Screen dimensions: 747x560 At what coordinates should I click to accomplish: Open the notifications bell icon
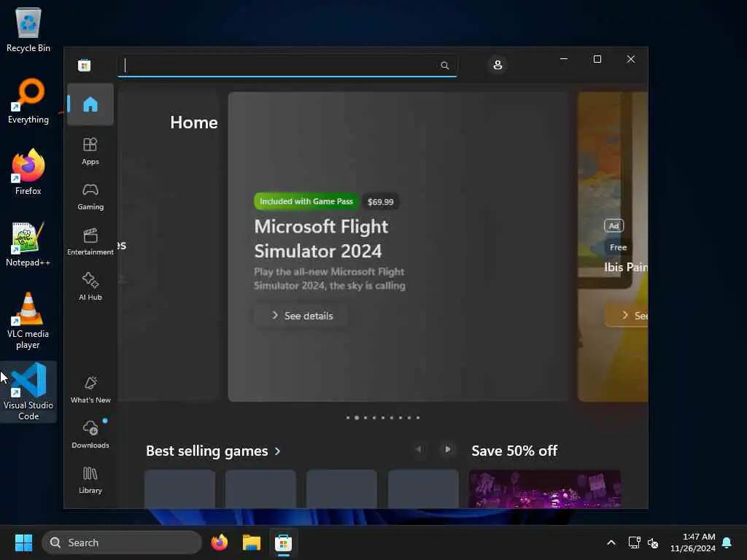[x=727, y=542]
